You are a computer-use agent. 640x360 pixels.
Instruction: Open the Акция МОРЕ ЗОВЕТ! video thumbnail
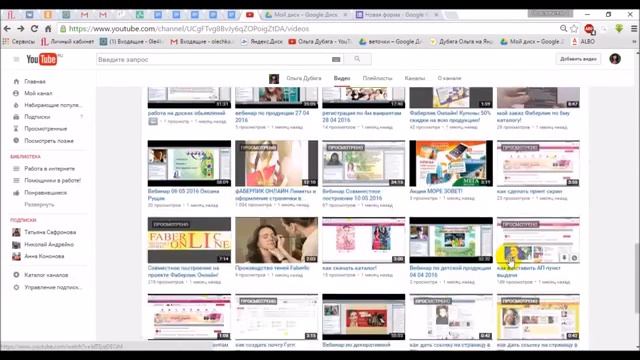451,163
